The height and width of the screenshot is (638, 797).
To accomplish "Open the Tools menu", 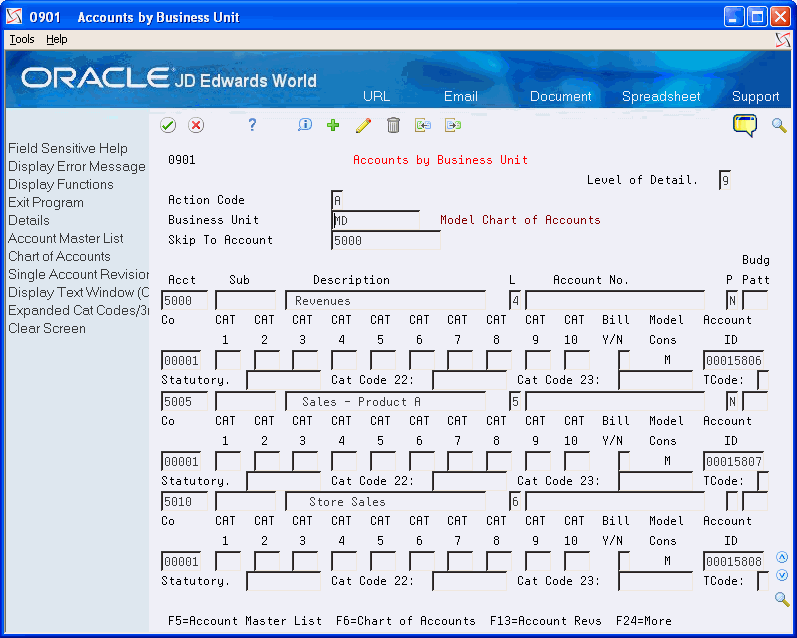I will [x=22, y=39].
